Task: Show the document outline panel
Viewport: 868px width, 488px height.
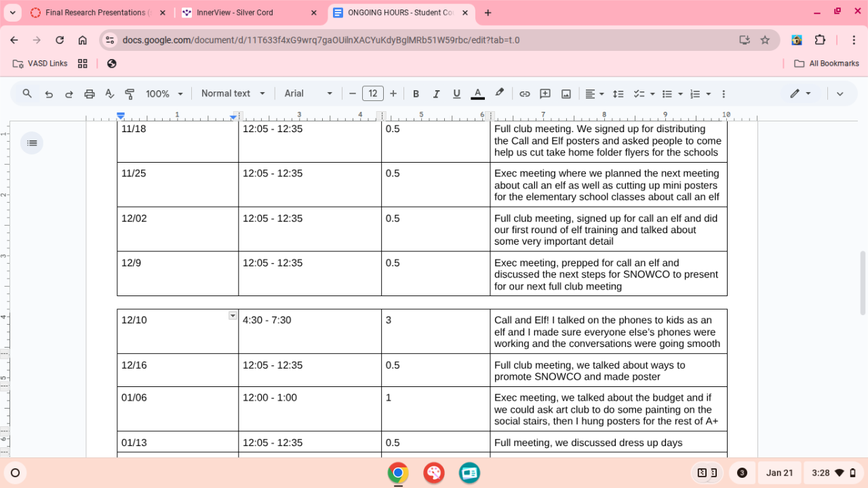Action: [x=32, y=143]
